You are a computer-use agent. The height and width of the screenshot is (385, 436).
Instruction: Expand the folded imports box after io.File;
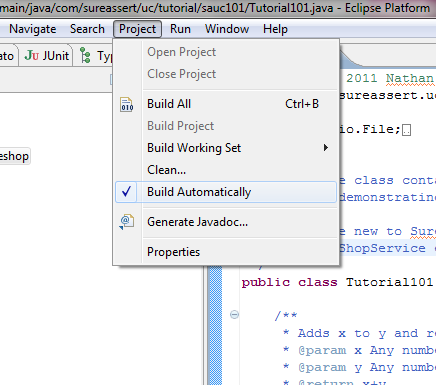tap(406, 130)
